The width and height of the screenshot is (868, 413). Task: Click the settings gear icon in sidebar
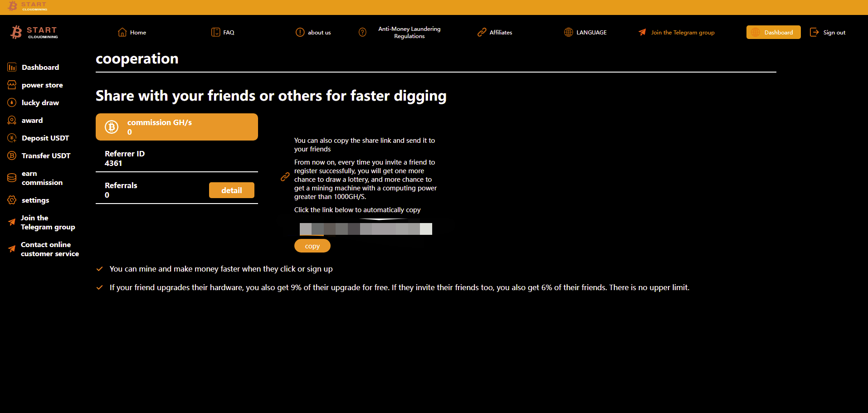pyautogui.click(x=12, y=200)
